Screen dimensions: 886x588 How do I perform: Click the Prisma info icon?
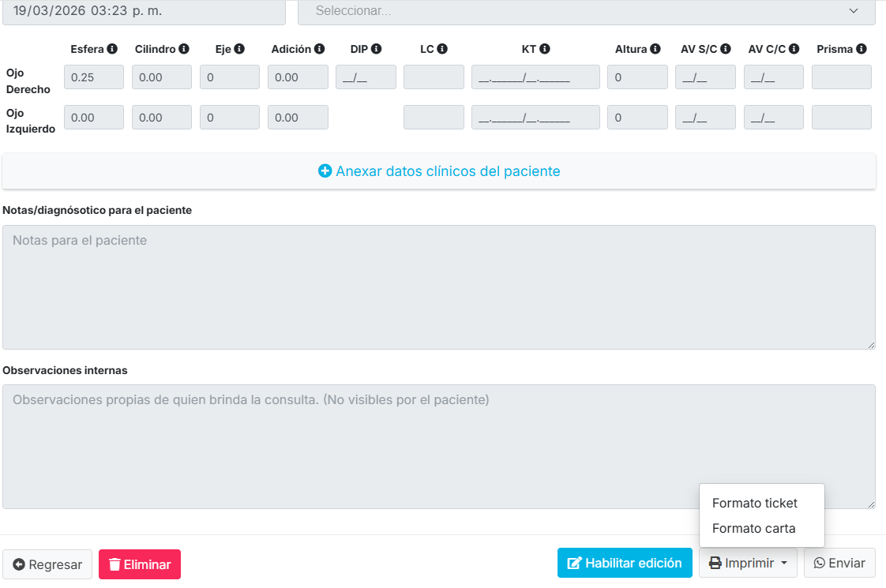point(862,49)
